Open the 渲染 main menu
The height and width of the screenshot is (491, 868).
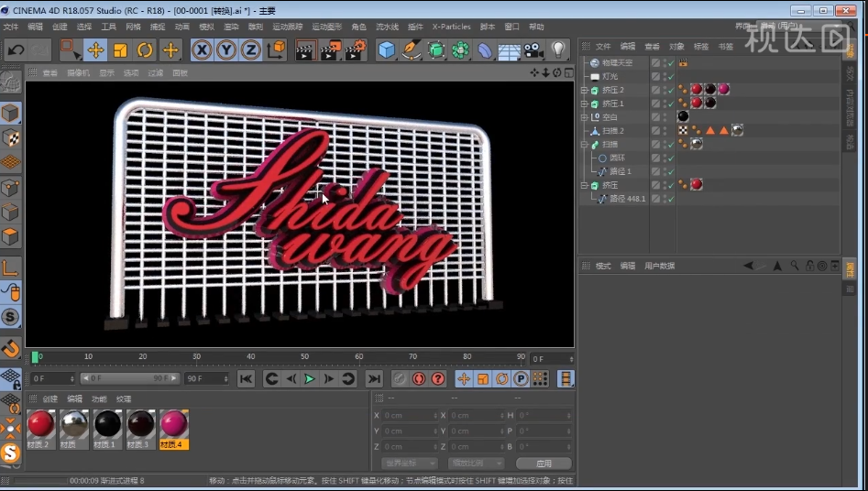pyautogui.click(x=231, y=27)
